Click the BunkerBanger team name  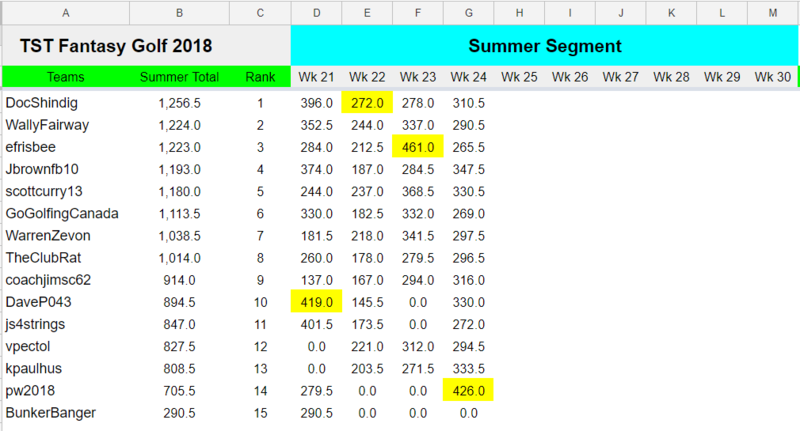(x=65, y=411)
